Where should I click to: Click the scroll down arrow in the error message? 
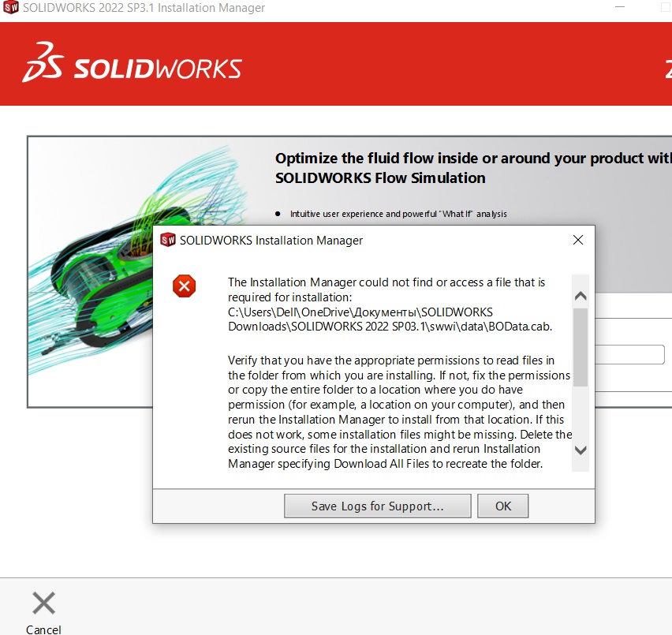(581, 450)
